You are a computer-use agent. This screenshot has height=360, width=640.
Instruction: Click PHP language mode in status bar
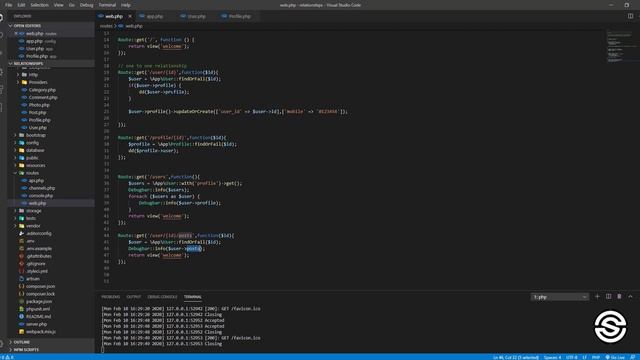(x=596, y=357)
